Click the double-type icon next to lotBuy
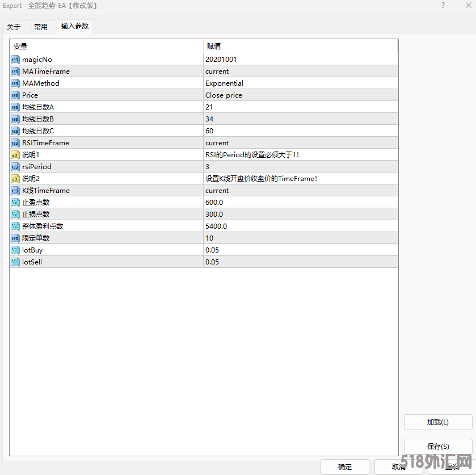476x475 pixels. 15,250
